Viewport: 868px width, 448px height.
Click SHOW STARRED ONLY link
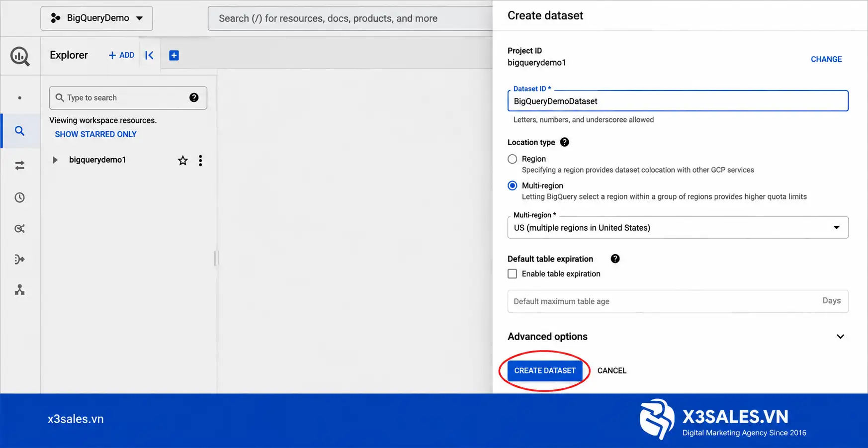tap(95, 134)
